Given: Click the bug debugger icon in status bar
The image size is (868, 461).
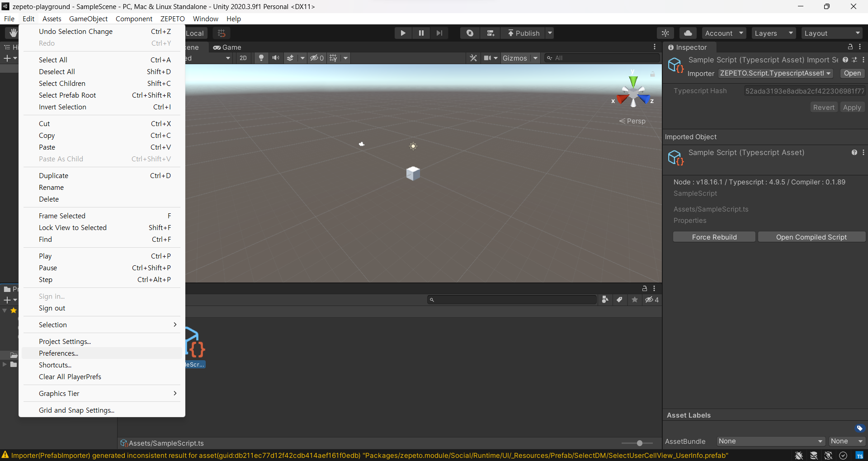Looking at the screenshot, I should [x=799, y=456].
